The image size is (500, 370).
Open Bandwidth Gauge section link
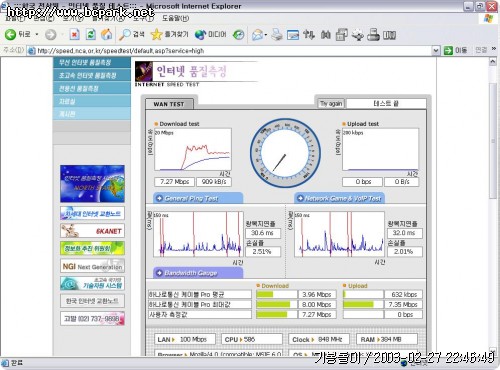(198, 273)
